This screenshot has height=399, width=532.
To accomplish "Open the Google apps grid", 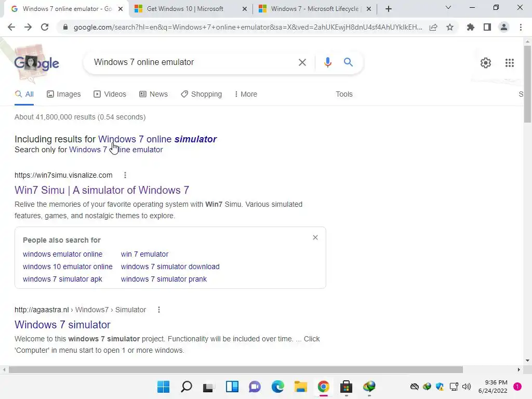I will pos(509,63).
